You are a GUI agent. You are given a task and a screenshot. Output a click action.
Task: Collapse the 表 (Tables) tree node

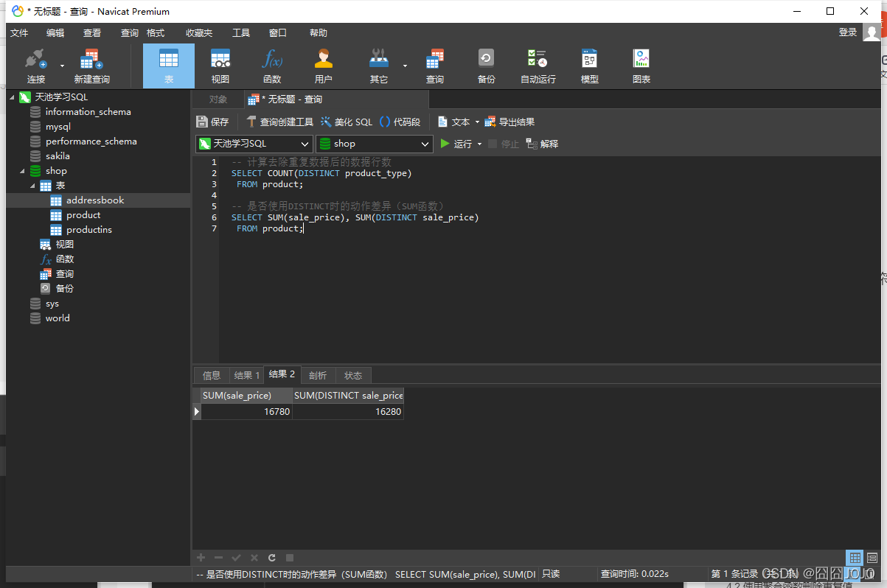click(32, 186)
